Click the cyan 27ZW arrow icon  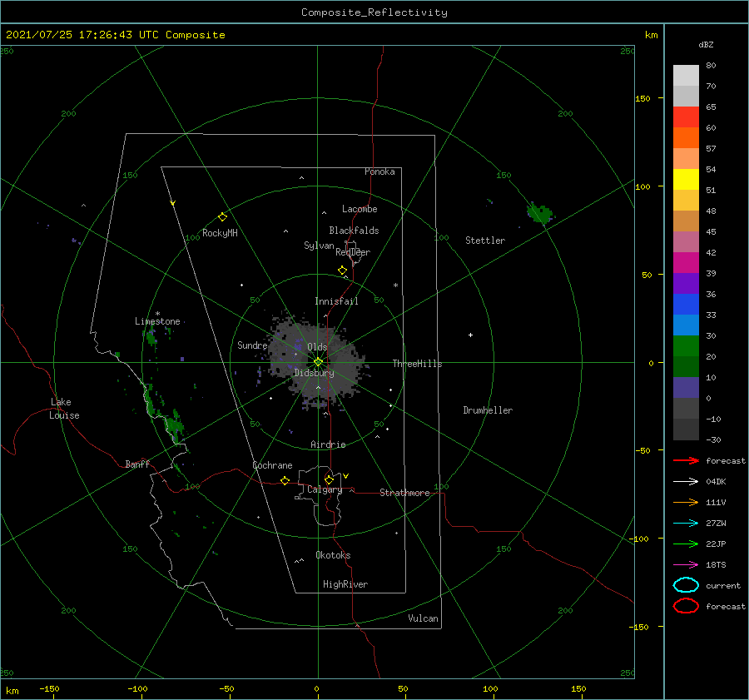click(686, 524)
